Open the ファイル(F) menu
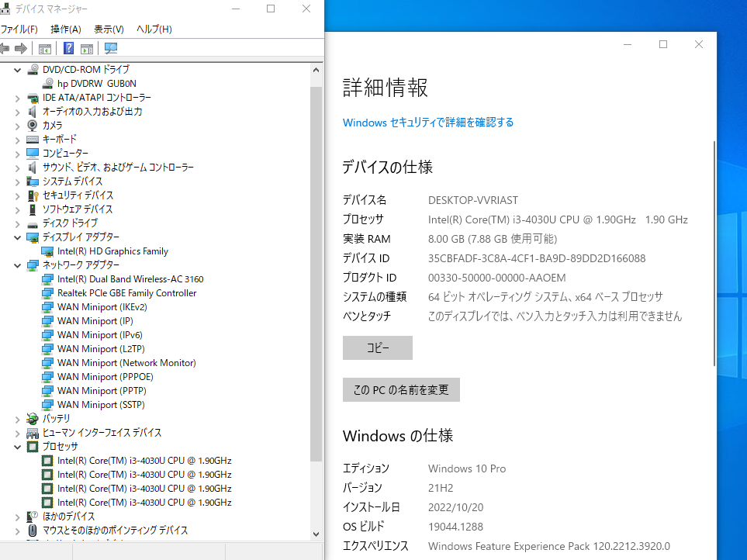Screen dimensions: 747x560 tap(19, 29)
